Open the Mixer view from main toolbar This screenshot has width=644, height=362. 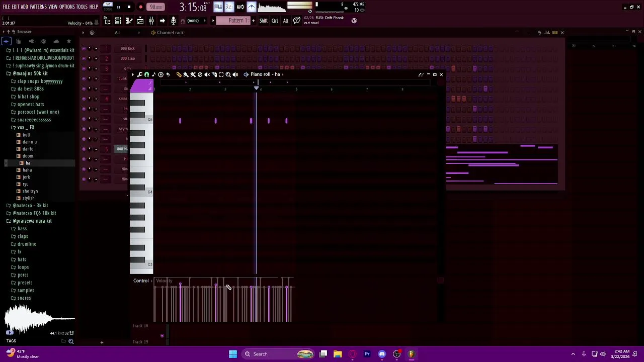[151, 21]
